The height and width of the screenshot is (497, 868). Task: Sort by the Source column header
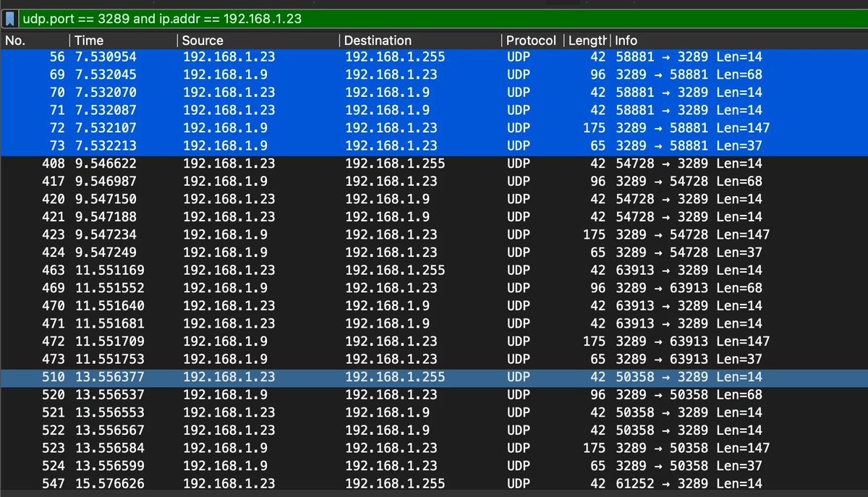[258, 41]
